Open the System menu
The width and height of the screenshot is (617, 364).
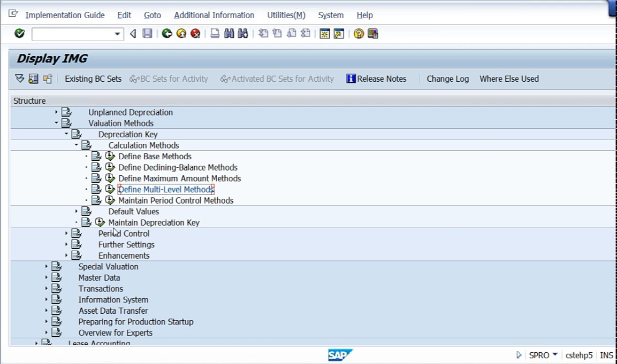pos(331,15)
